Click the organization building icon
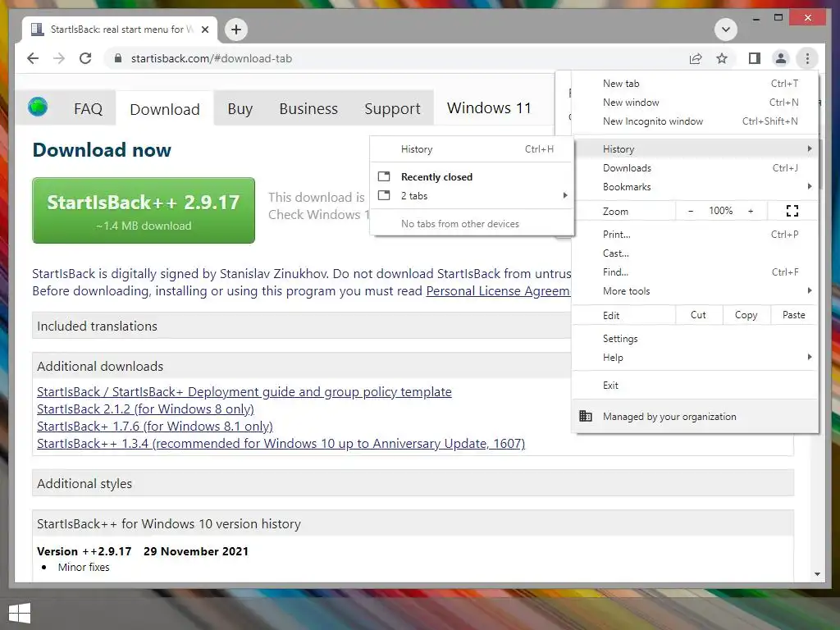840x630 pixels. [x=586, y=416]
